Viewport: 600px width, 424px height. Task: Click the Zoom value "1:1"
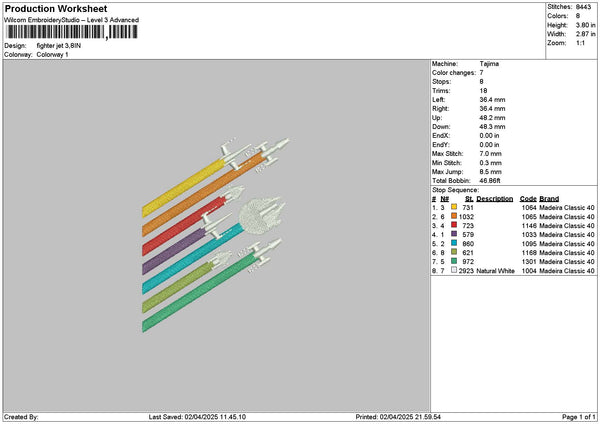(580, 43)
